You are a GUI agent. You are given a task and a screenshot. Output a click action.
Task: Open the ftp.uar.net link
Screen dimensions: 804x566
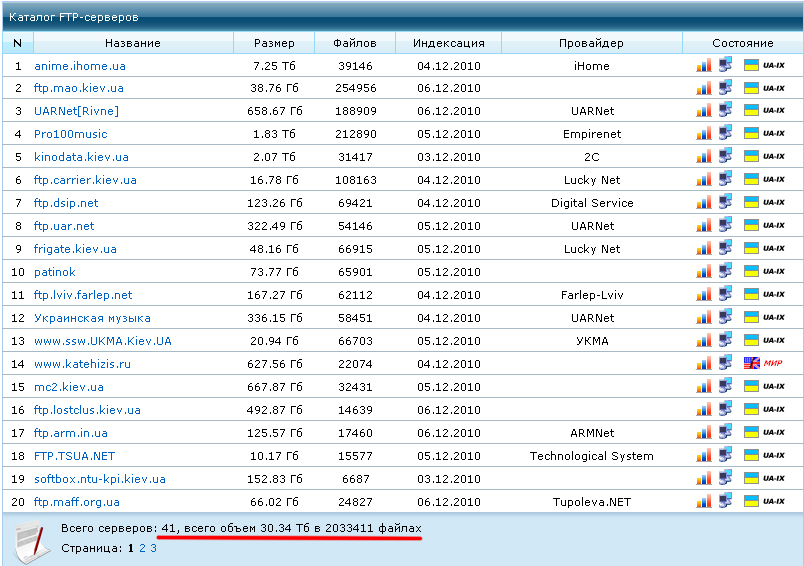point(64,226)
